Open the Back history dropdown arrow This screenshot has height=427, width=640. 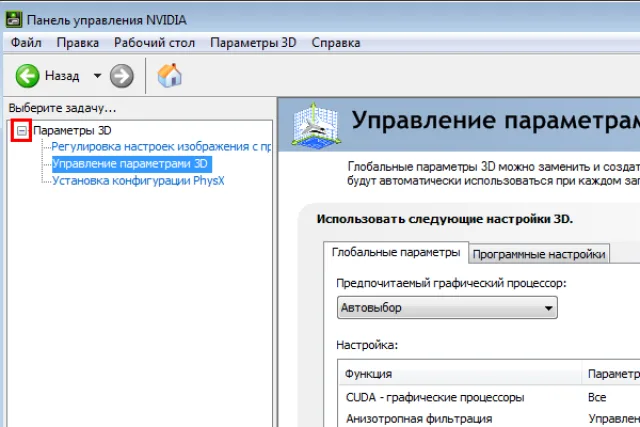tap(97, 76)
